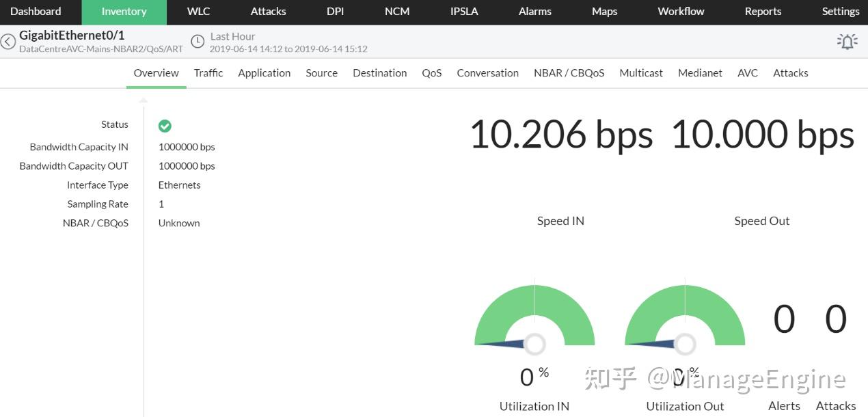Switch to the Medianet tab

(x=700, y=72)
